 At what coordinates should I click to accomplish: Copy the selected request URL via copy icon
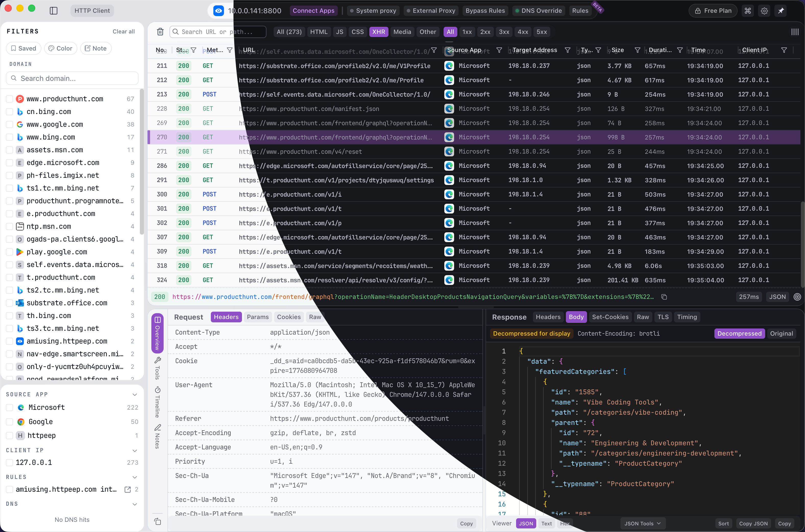point(664,297)
